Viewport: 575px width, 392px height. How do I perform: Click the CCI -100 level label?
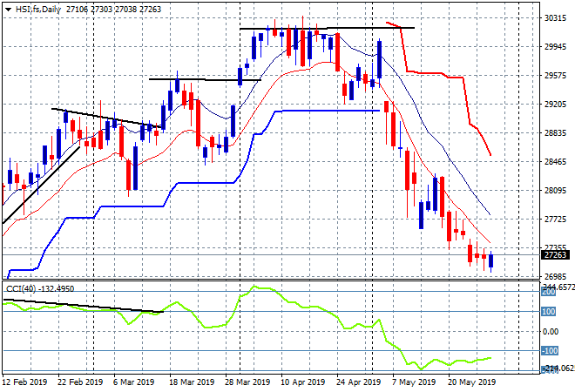point(550,351)
